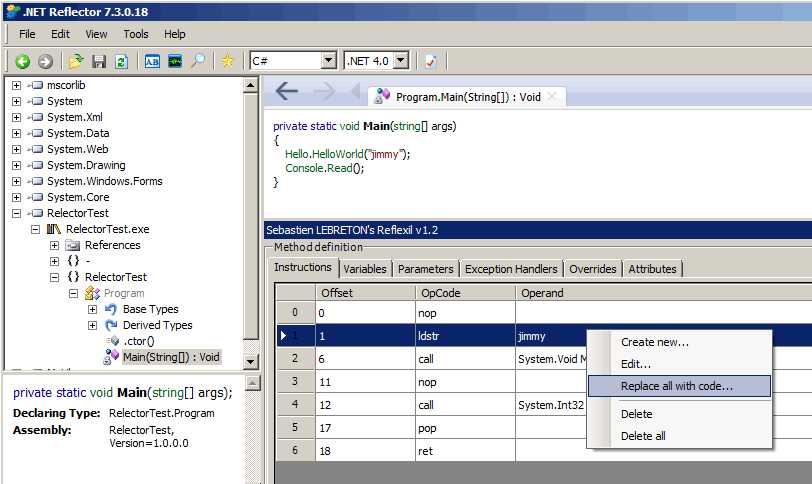Switch to the Variables tab
Screen dimensions: 812x484
[365, 269]
